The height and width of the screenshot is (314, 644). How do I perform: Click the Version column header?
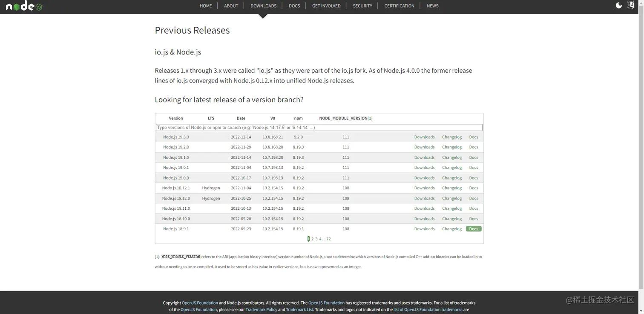click(x=176, y=118)
